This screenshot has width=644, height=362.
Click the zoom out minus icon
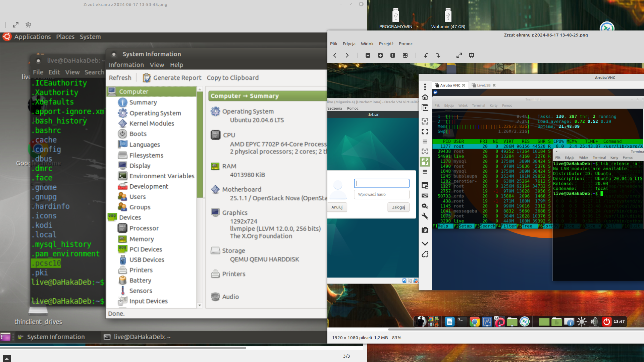pos(368,55)
